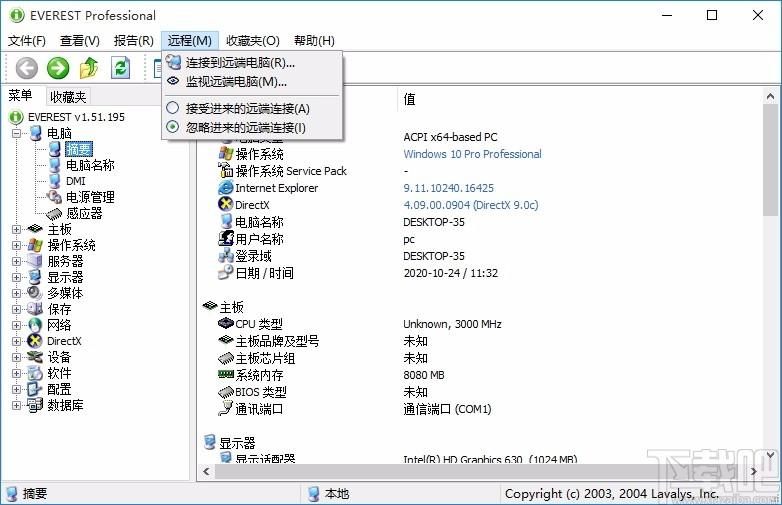The width and height of the screenshot is (782, 505).
Task: Expand the 数据库 tree node
Action: [16, 405]
